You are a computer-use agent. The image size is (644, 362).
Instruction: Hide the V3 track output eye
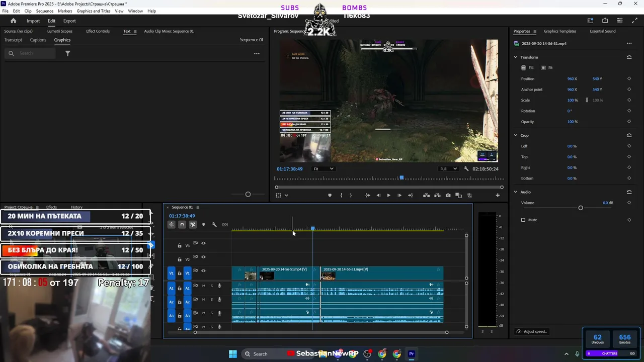point(203,243)
